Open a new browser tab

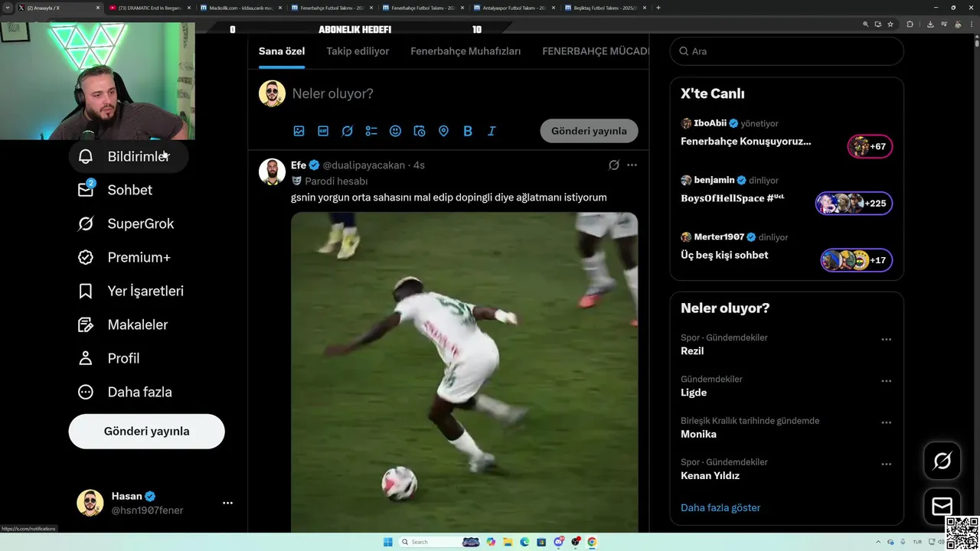pyautogui.click(x=658, y=8)
